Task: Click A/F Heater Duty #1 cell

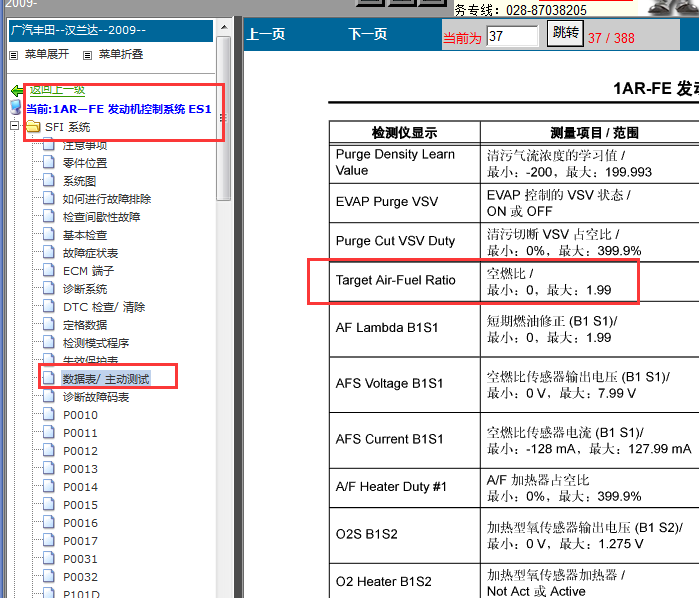Action: pyautogui.click(x=405, y=487)
